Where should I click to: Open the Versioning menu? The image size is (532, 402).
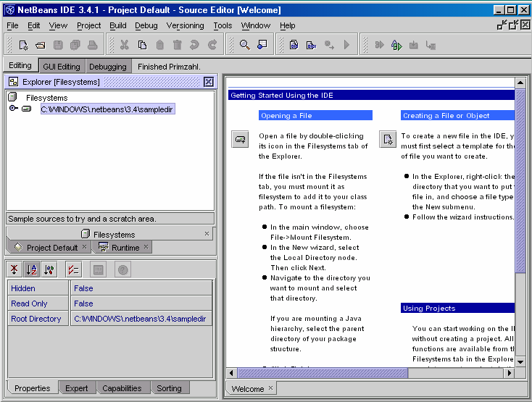click(x=185, y=25)
